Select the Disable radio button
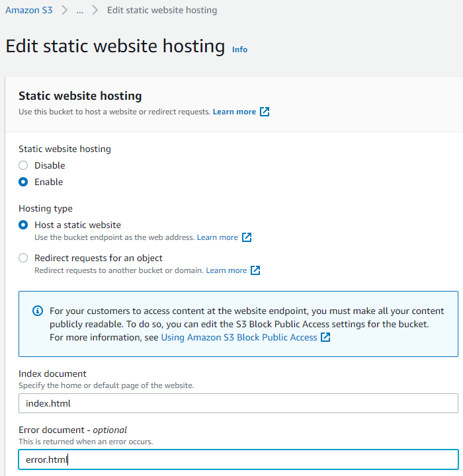Viewport: 463px width, 476px height. coord(23,165)
